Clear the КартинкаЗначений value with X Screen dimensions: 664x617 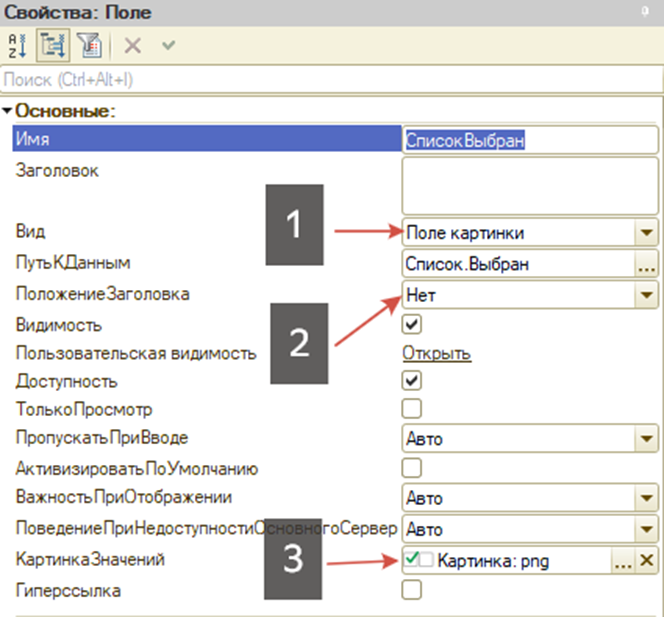[646, 561]
